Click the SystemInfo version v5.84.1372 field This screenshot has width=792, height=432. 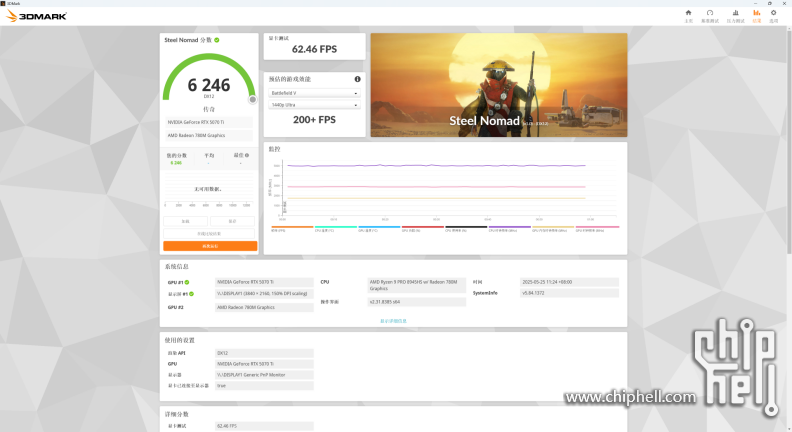pos(569,293)
